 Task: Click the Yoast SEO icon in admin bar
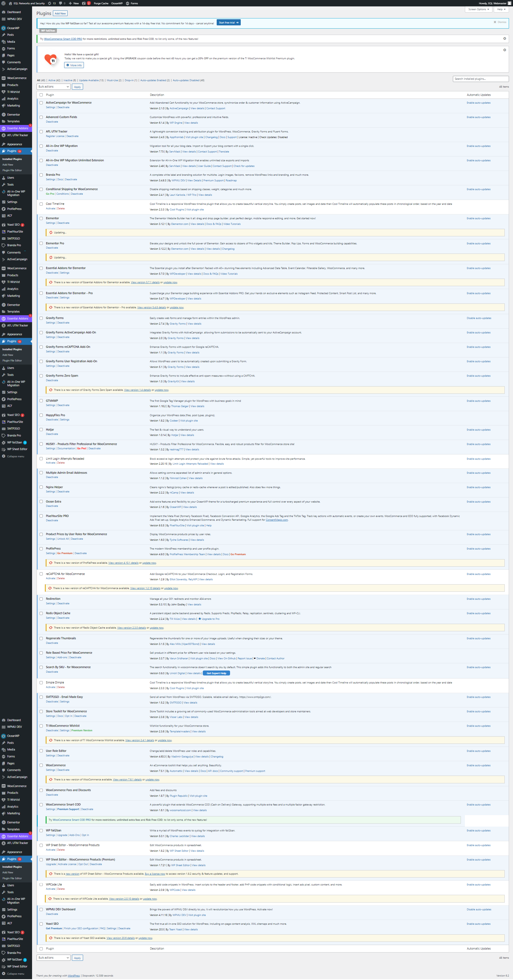[x=84, y=3]
